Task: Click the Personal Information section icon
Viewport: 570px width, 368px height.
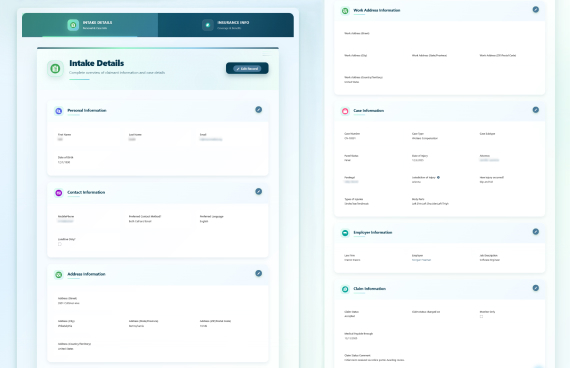Action: pyautogui.click(x=59, y=111)
